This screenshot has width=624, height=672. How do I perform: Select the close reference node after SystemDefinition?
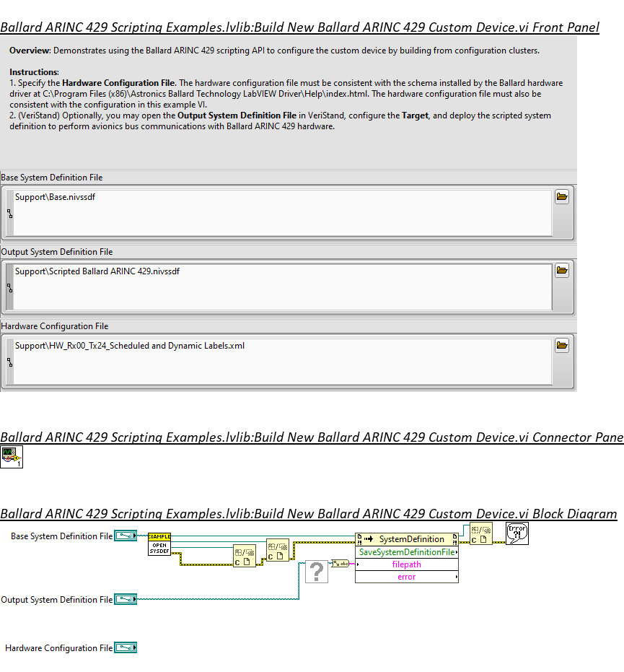click(481, 533)
